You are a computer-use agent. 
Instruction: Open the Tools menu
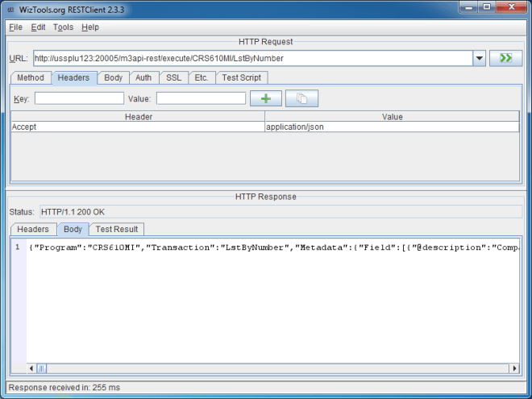[x=63, y=27]
